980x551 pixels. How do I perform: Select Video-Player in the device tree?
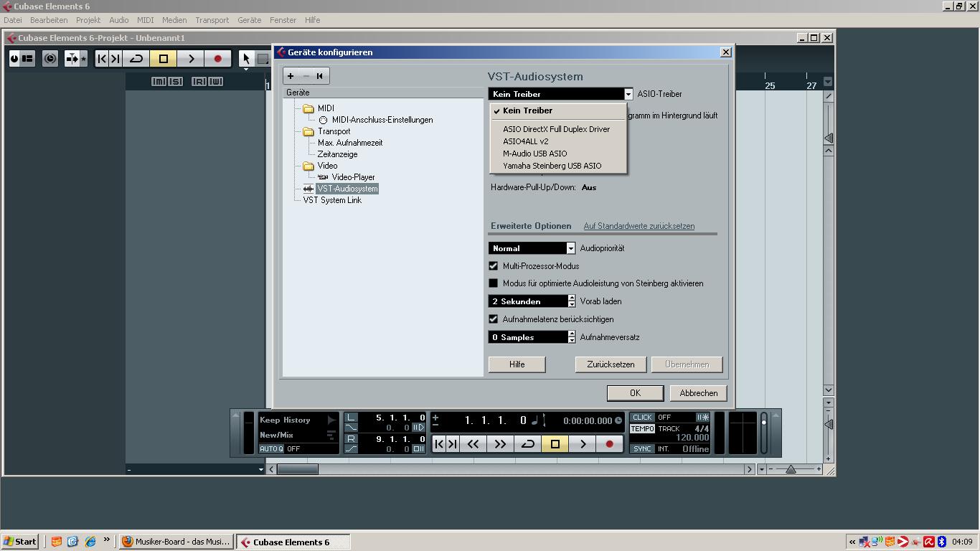[353, 177]
